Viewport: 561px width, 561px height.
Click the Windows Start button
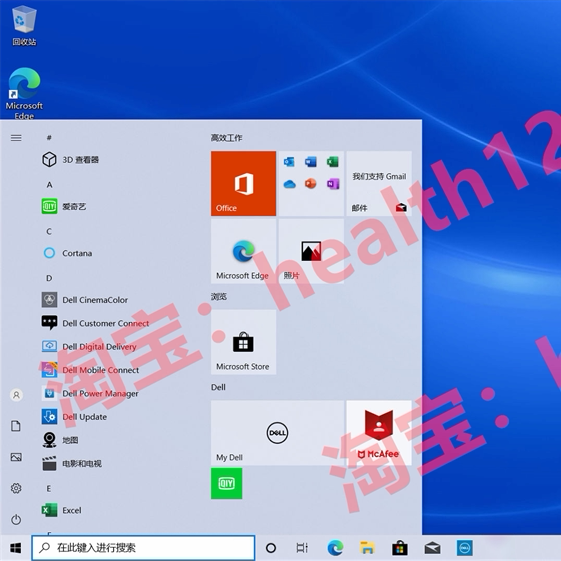click(x=15, y=548)
